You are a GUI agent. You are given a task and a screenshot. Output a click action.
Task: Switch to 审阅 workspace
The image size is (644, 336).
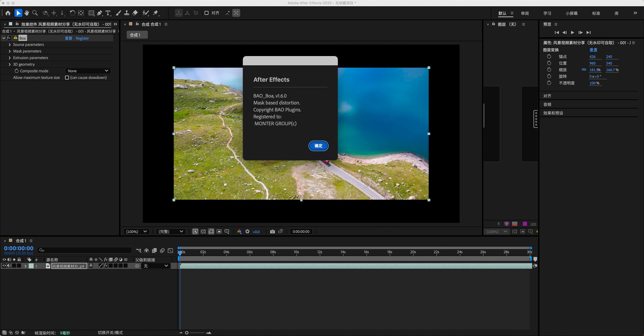tap(525, 13)
